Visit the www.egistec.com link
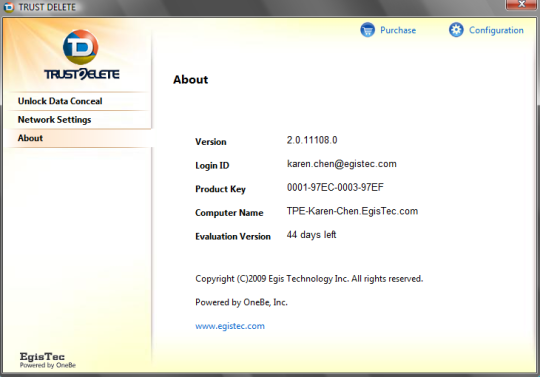This screenshot has width=540, height=377. 230,326
